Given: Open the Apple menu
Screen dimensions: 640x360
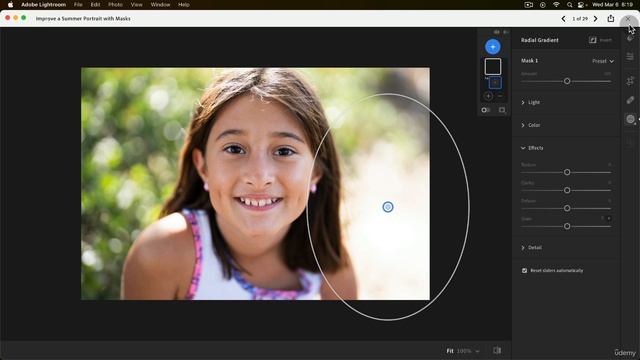Looking at the screenshot, I should click(10, 4).
